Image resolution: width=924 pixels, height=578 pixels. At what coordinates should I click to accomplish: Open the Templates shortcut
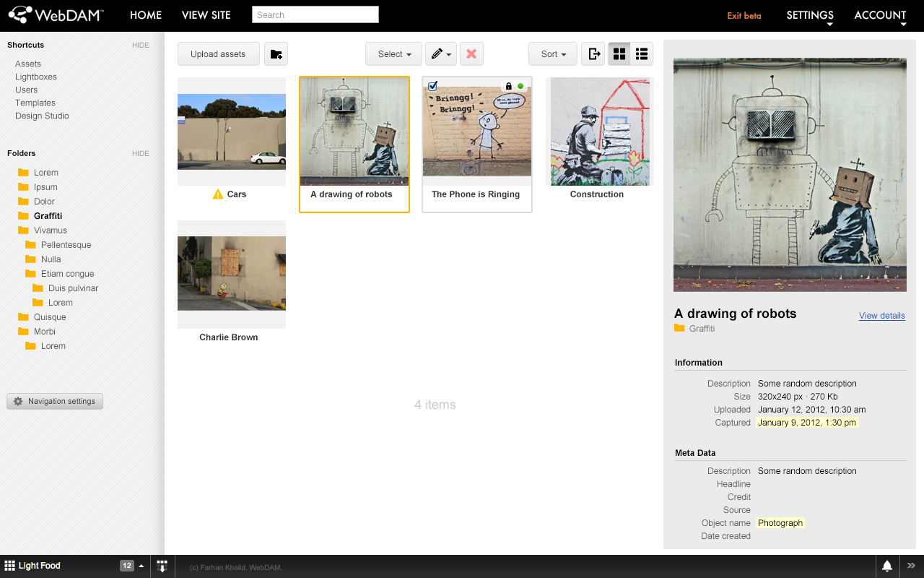[x=35, y=103]
